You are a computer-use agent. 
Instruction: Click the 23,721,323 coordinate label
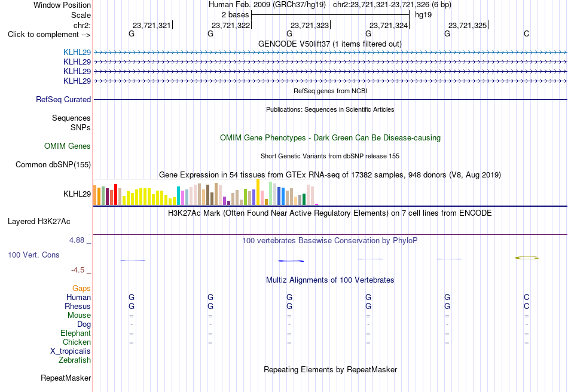[309, 25]
